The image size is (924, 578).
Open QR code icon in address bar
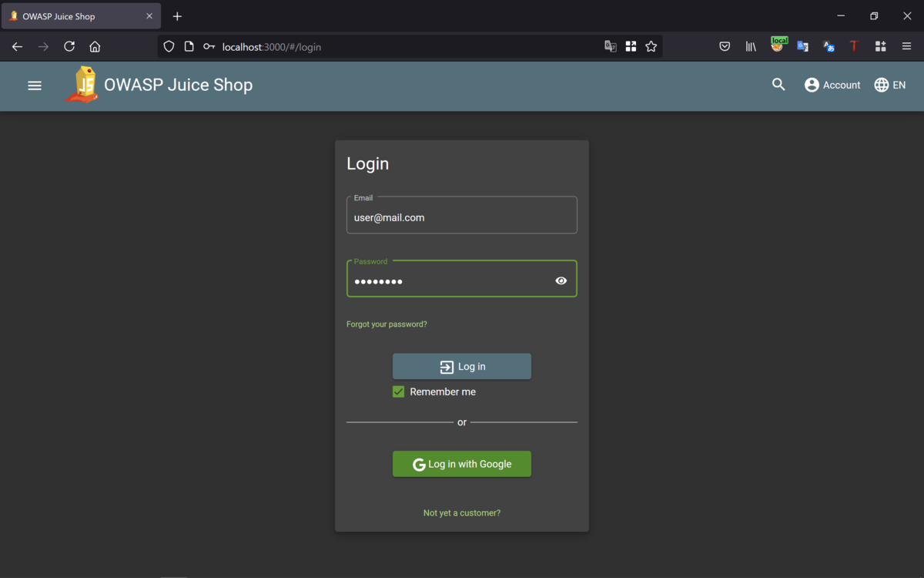coord(631,46)
